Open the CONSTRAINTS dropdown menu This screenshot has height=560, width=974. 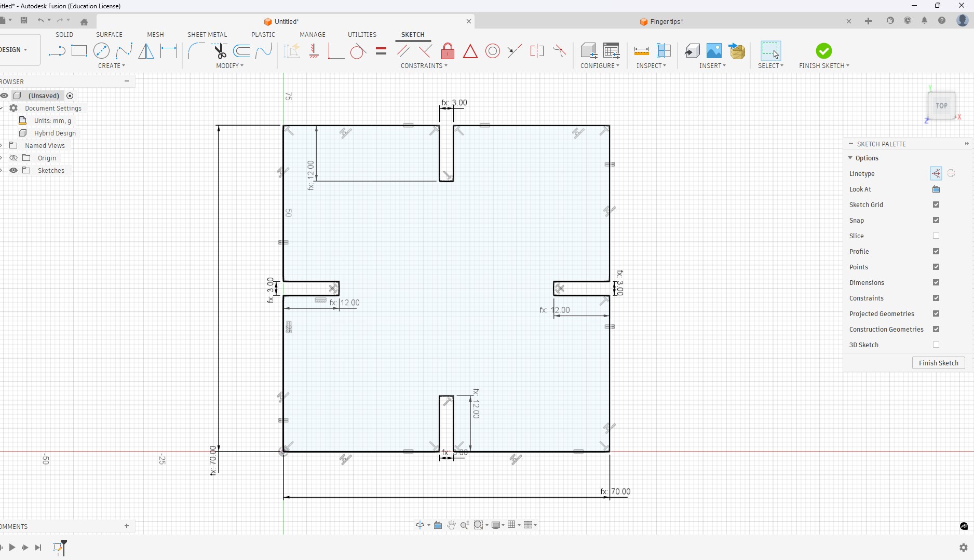click(424, 66)
